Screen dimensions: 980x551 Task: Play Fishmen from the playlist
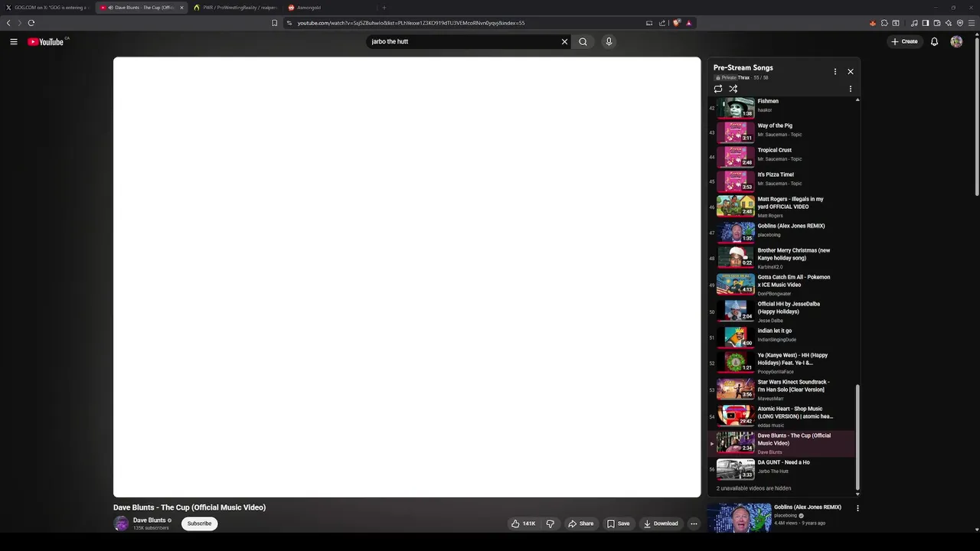[781, 107]
